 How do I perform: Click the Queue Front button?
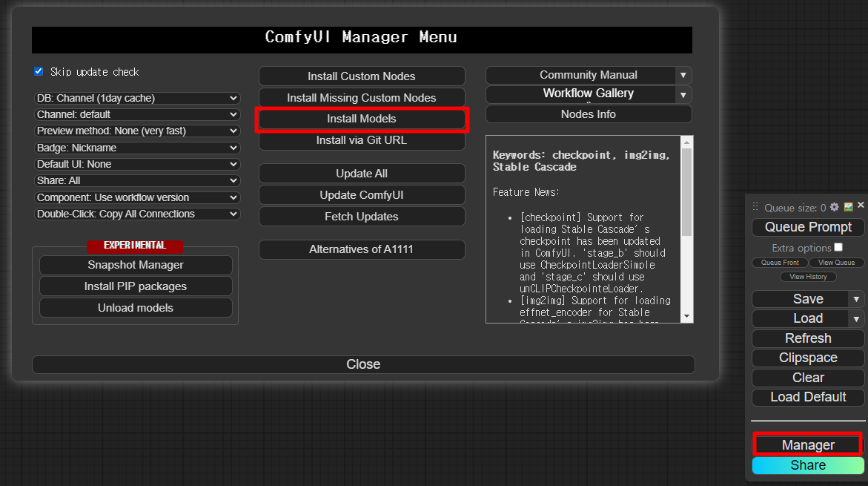pos(780,263)
